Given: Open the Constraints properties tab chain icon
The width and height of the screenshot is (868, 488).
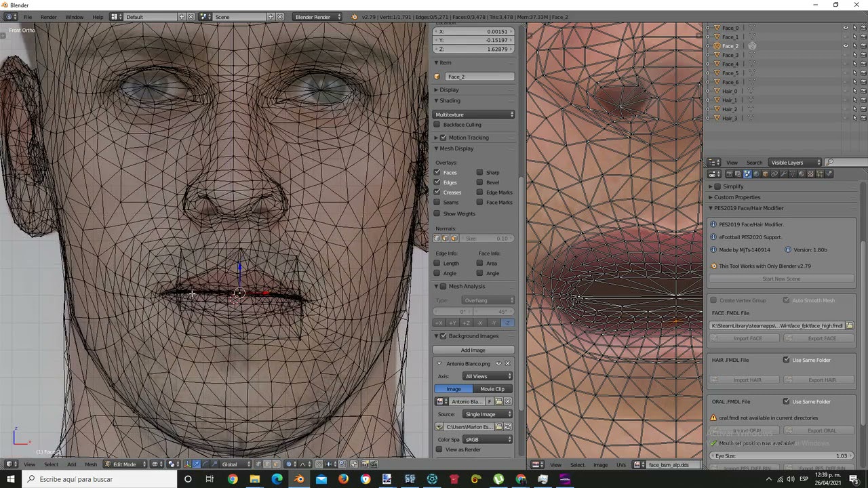Looking at the screenshot, I should click(x=774, y=174).
